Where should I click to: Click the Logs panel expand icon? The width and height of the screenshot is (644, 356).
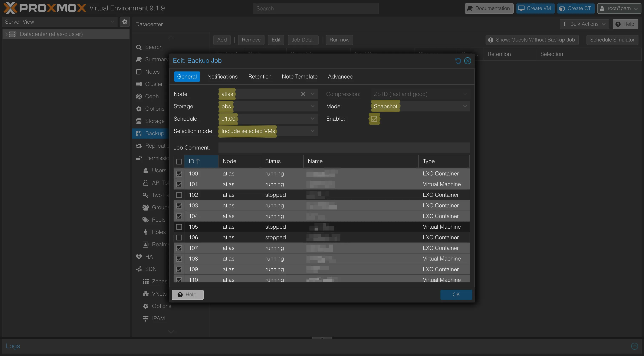click(x=634, y=346)
